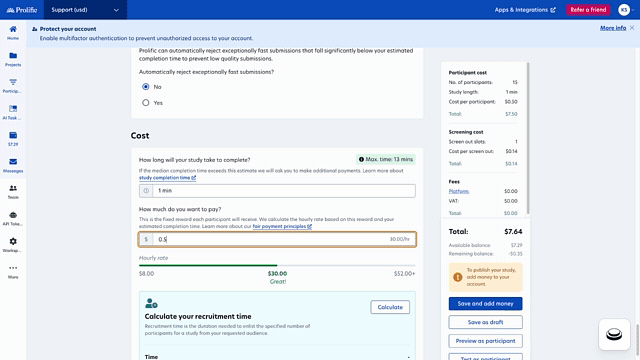640x360 pixels.
Task: Select No for automatic rejection
Action: tap(146, 87)
